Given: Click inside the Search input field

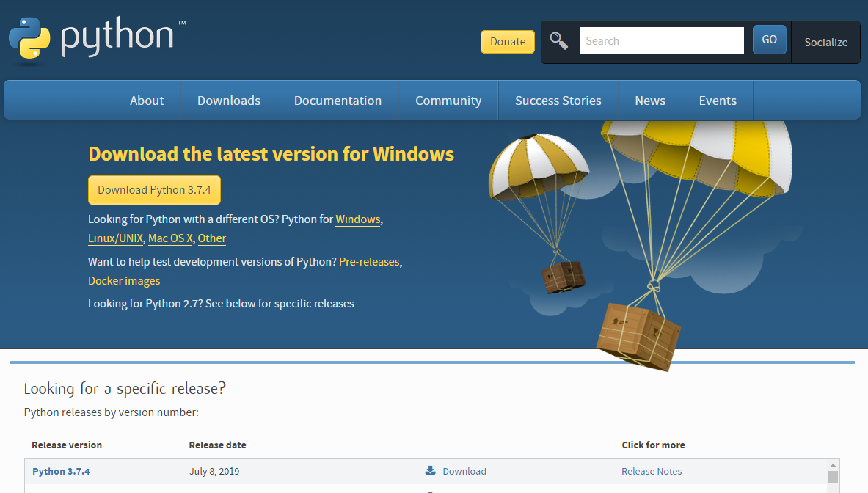Looking at the screenshot, I should (660, 40).
